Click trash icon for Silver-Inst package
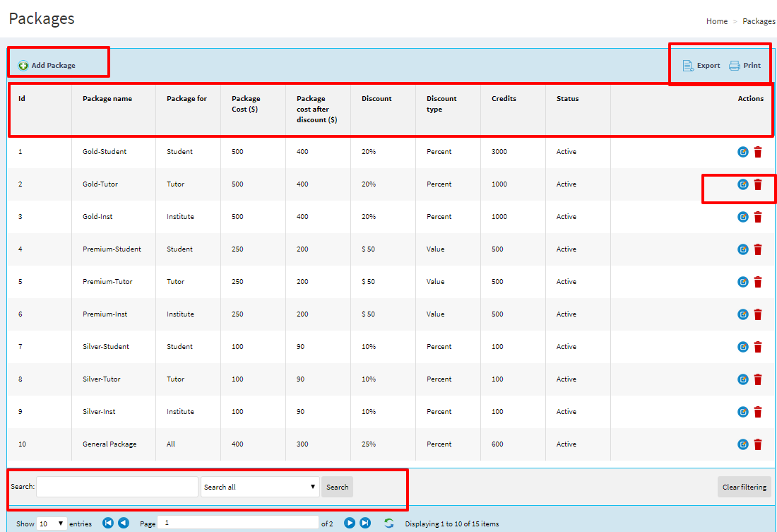Viewport: 777px width, 532px height. click(x=758, y=412)
